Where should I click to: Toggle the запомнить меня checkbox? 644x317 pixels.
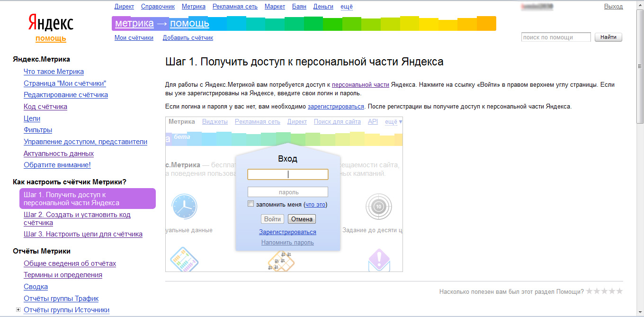tap(251, 204)
